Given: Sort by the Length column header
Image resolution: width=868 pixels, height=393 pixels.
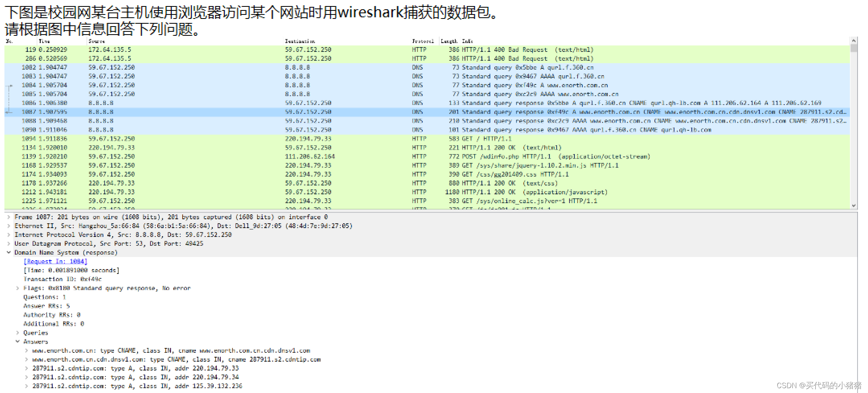Looking at the screenshot, I should [449, 41].
